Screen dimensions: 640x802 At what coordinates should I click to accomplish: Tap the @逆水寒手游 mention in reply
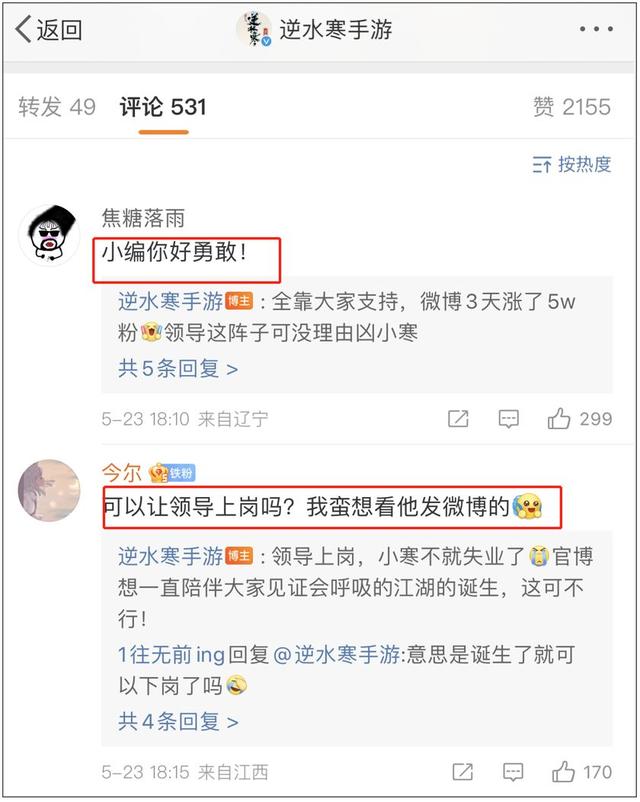tap(337, 654)
